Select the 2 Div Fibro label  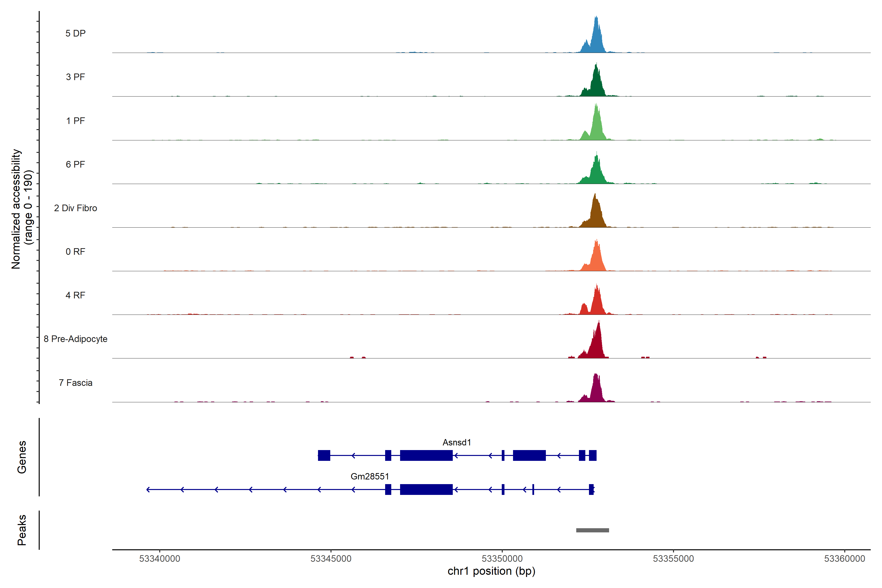click(75, 208)
